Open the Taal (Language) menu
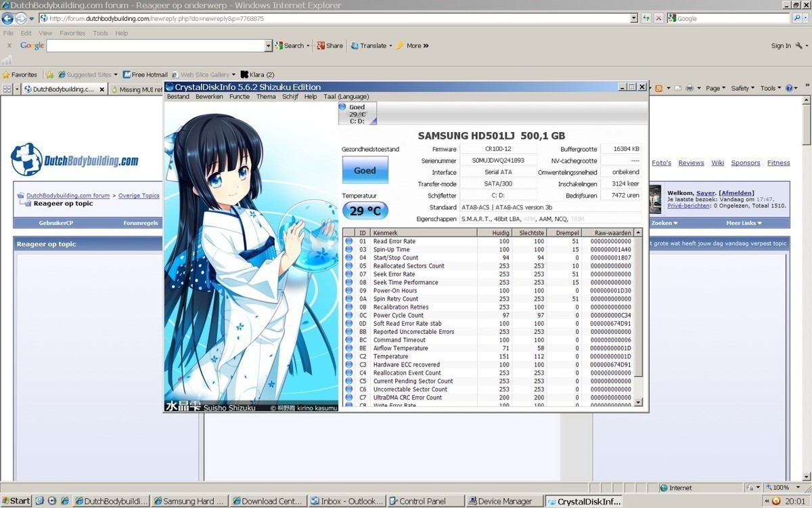812x508 pixels. pyautogui.click(x=346, y=97)
